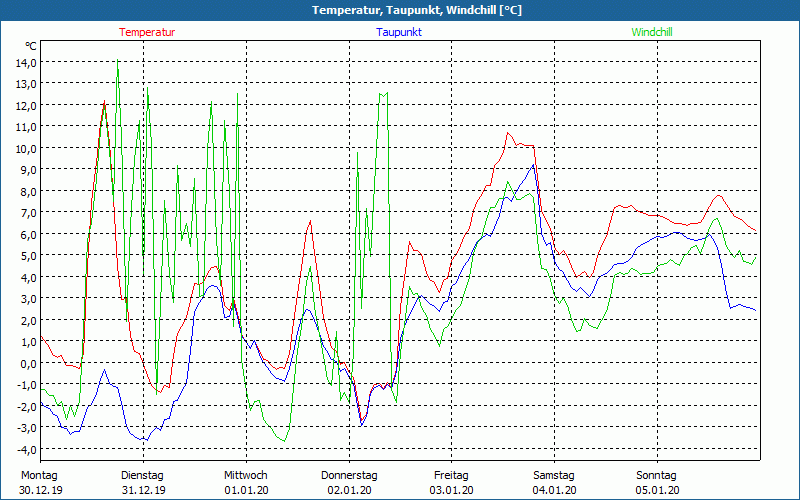
Task: Click the 'Mittwoch' day label
Action: [246, 476]
